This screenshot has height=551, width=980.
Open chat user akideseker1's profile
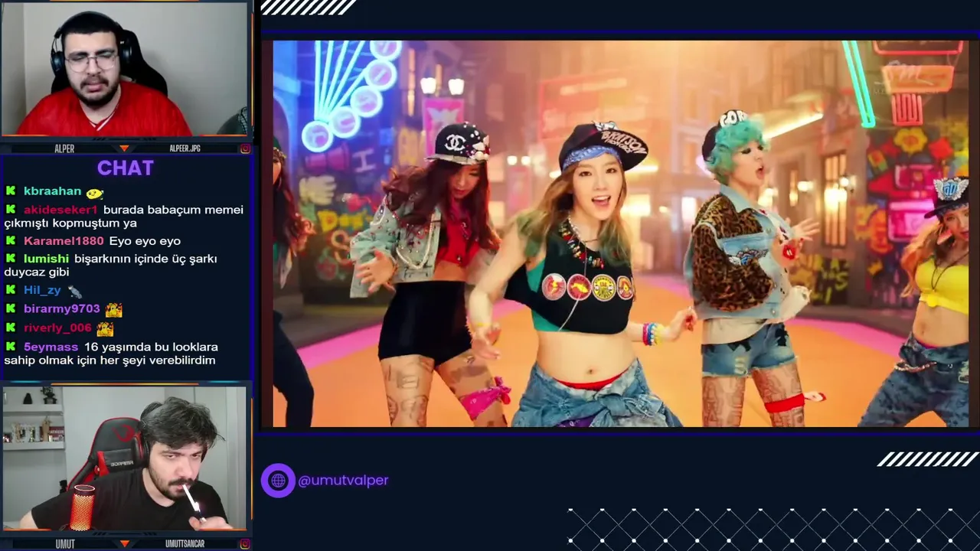(x=60, y=210)
